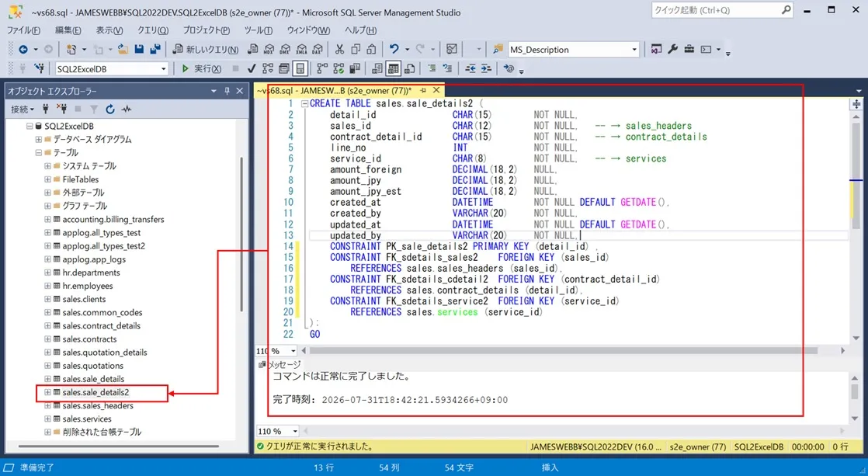Click the editor horizontal scrollbar
The width and height of the screenshot is (868, 476).
click(x=563, y=351)
